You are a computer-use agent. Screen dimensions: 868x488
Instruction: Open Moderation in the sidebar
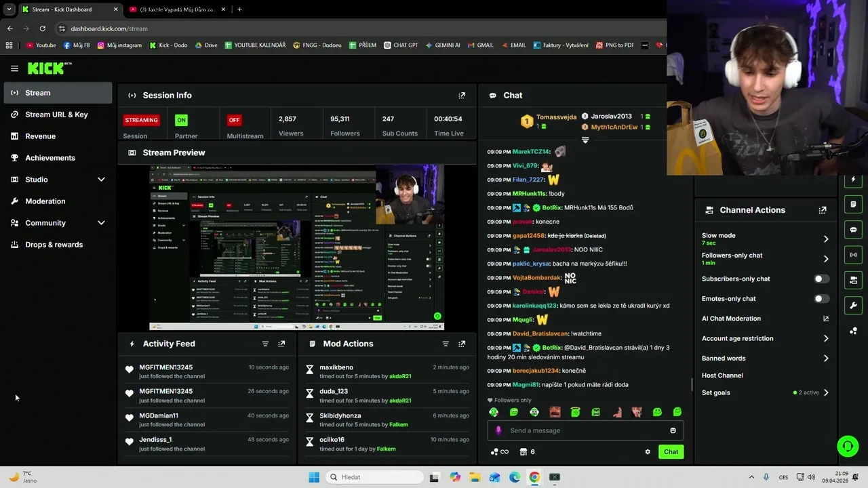tap(58, 201)
